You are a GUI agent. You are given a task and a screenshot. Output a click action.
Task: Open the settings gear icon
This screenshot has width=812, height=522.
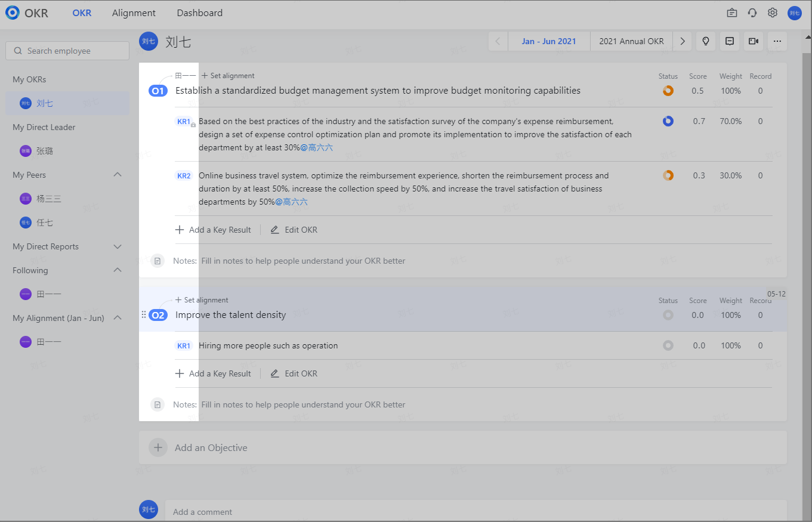coord(772,13)
